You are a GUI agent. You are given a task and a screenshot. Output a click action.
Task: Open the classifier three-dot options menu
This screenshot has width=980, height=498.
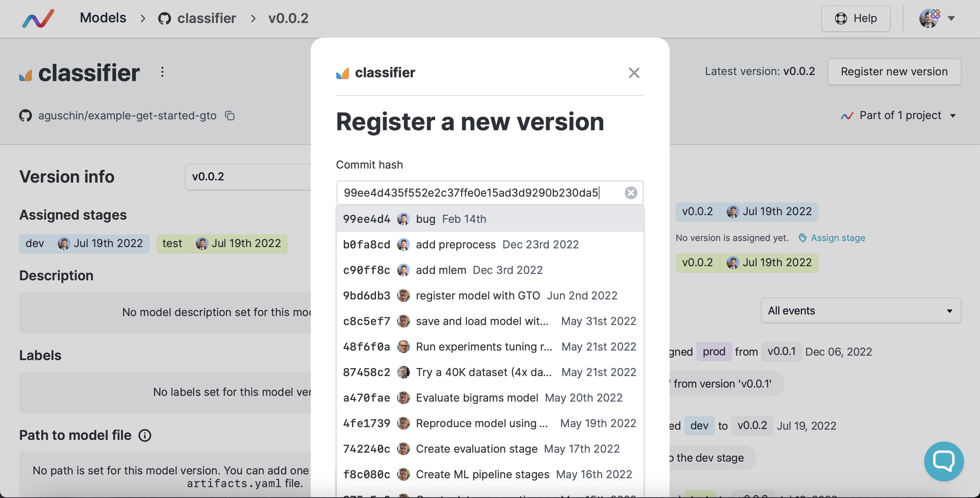pyautogui.click(x=162, y=72)
